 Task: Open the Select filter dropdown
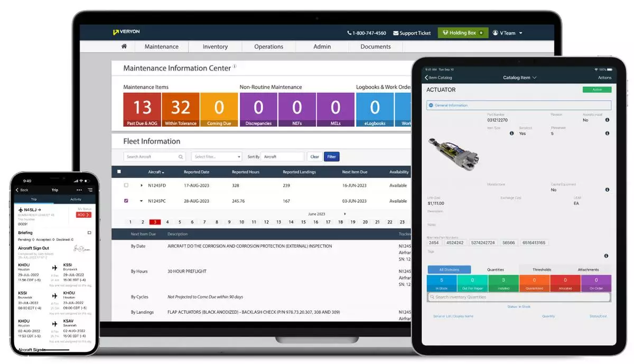(217, 157)
